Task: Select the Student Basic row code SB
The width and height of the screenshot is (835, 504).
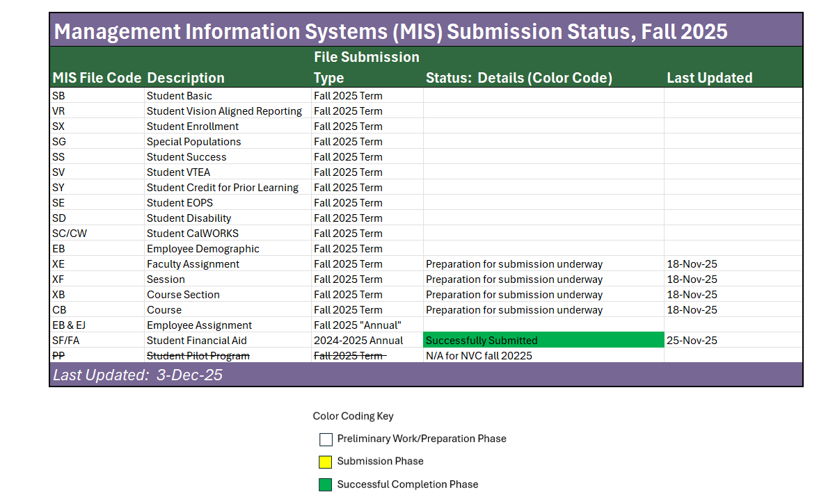Action: pos(58,95)
